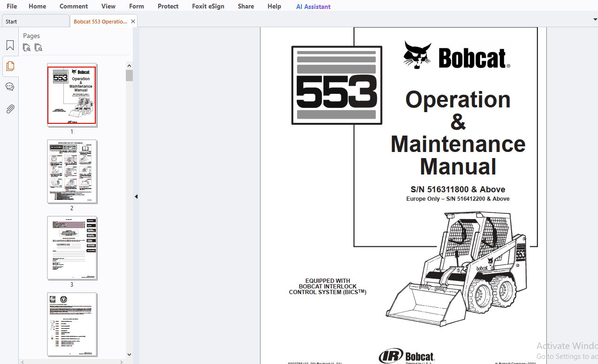
Task: Switch to the Home ribbon tab
Action: [38, 6]
